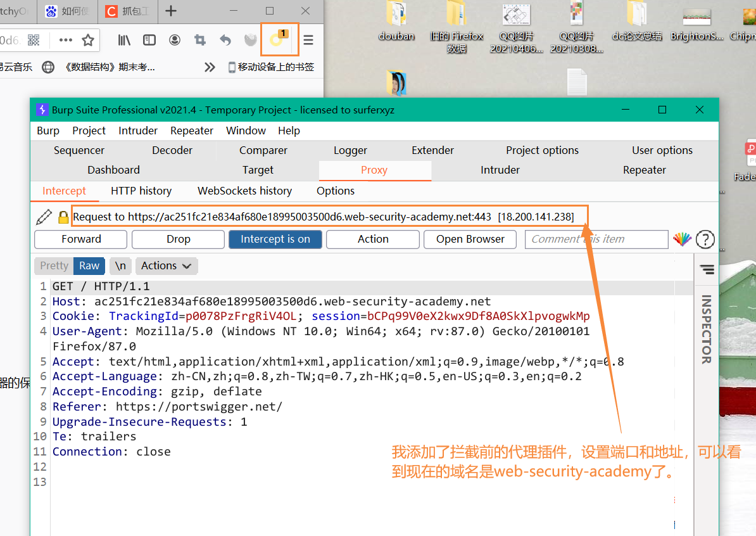Open the mobile bookmarks folder 移动设备上的书签
756x536 pixels.
click(271, 67)
